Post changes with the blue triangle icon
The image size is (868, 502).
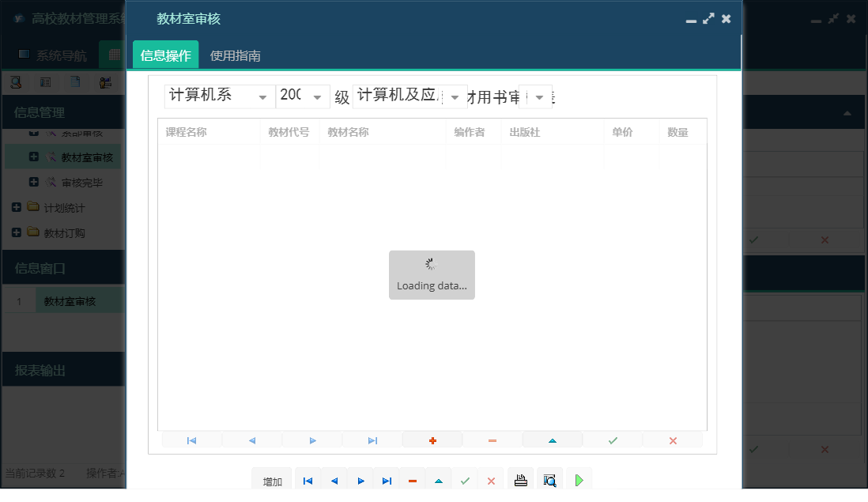point(553,439)
